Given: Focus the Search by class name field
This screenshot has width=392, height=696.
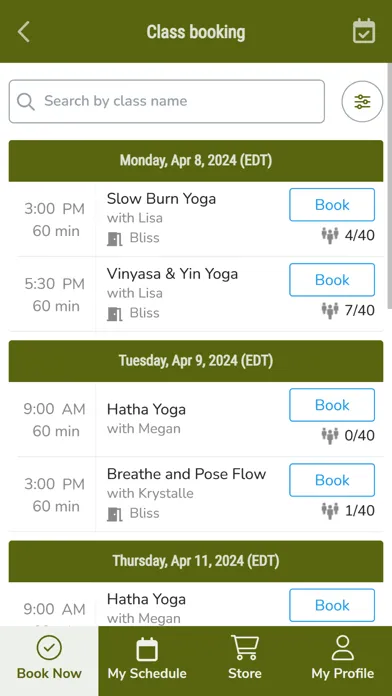Looking at the screenshot, I should click(x=166, y=102).
